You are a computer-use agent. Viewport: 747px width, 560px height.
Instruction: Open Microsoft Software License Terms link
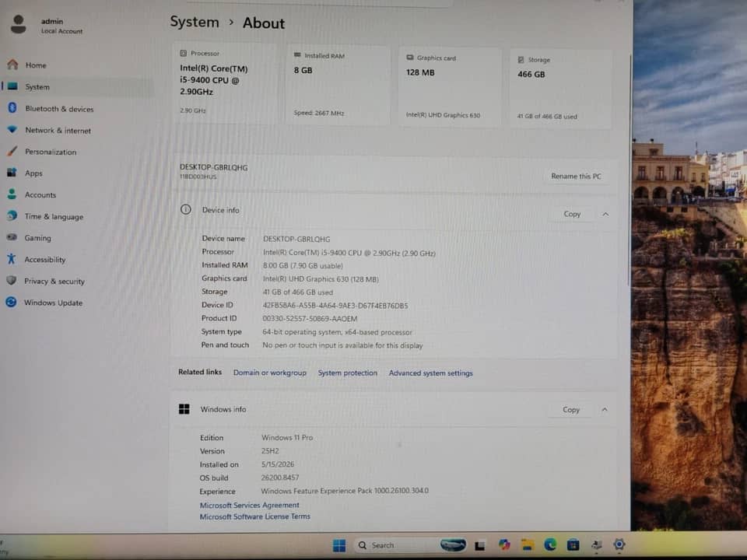pyautogui.click(x=255, y=516)
